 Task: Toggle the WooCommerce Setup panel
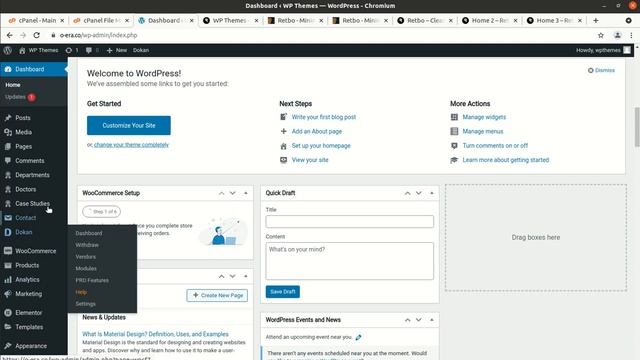[x=246, y=193]
